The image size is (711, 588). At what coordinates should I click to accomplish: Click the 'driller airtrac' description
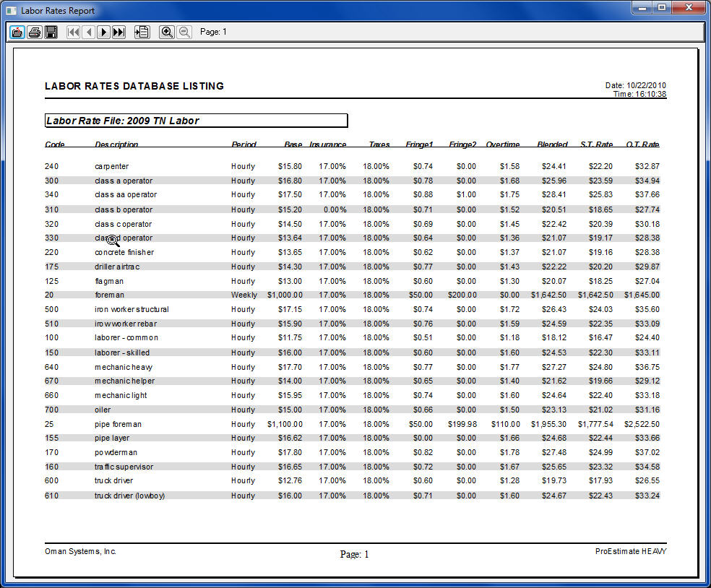(x=117, y=267)
